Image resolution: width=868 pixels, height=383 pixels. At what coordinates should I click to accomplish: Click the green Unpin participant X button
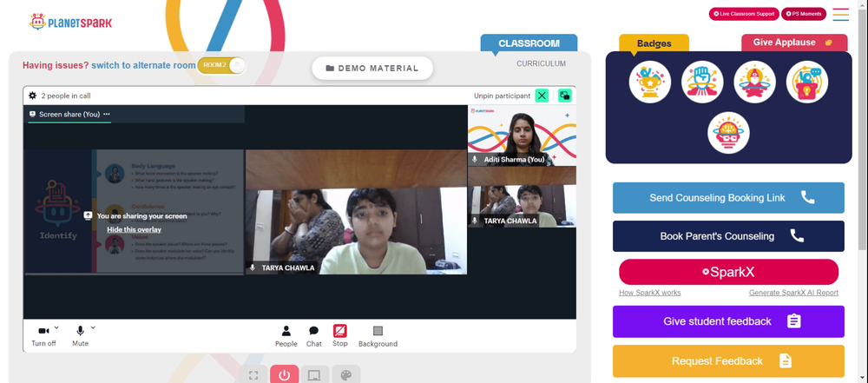[x=542, y=96]
